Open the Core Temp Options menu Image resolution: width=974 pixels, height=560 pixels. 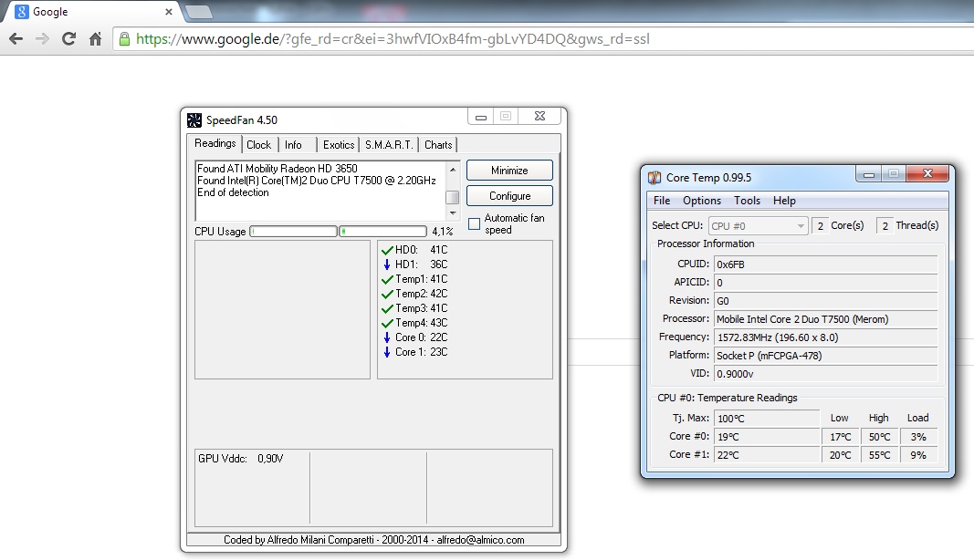coord(702,201)
